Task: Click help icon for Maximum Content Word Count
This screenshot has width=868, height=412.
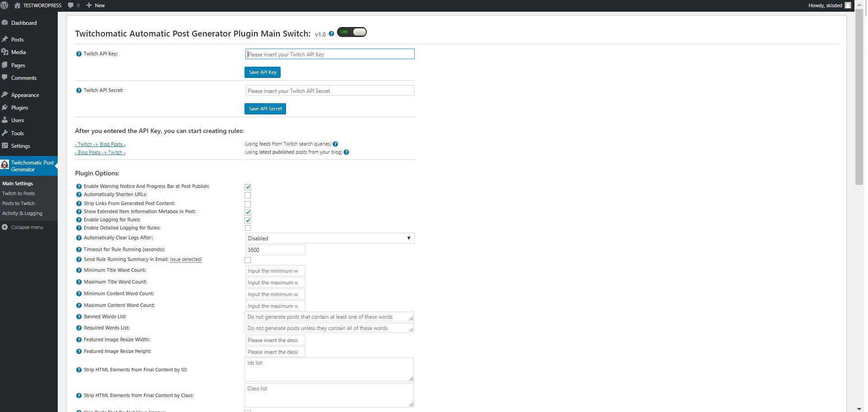Action: [x=79, y=306]
